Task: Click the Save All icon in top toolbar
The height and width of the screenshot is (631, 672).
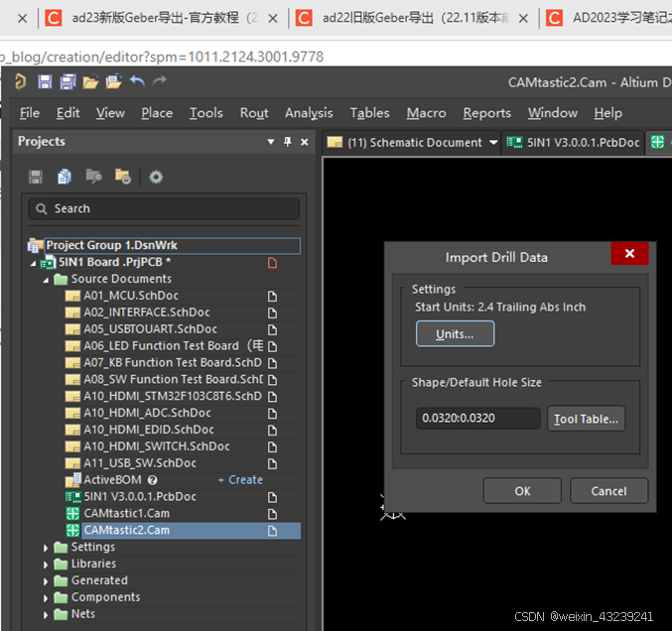Action: point(67,81)
